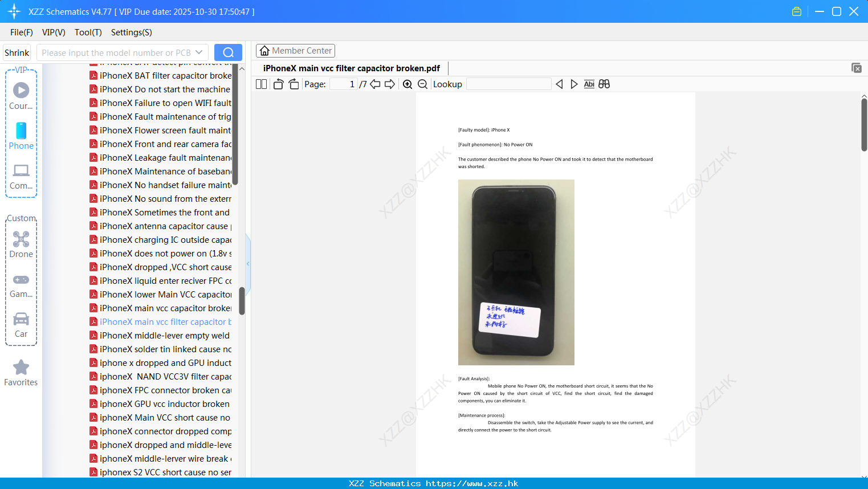Open iPhoneX Front and rear camera file
The width and height of the screenshot is (868, 489).
(x=161, y=144)
